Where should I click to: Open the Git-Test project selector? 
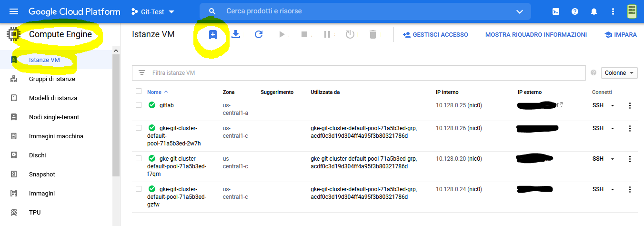(152, 11)
